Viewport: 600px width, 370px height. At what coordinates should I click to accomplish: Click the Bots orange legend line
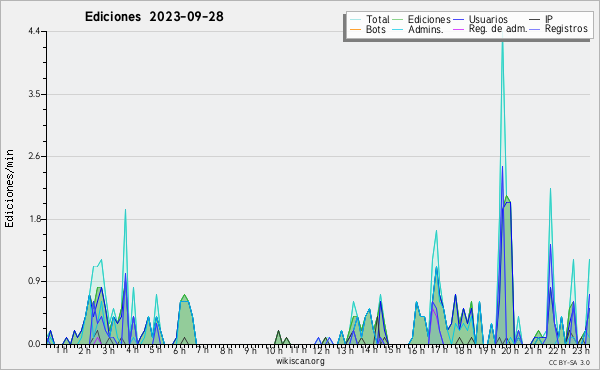tap(355, 29)
